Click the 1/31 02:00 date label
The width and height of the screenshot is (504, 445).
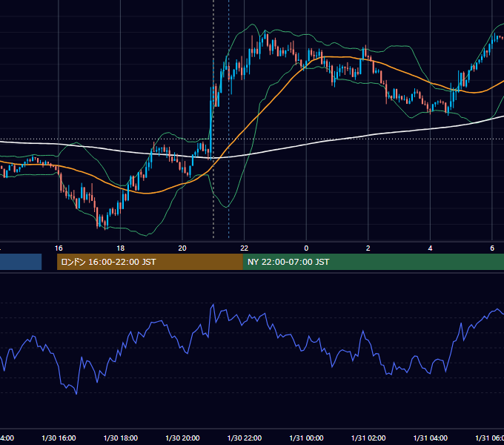(368, 438)
